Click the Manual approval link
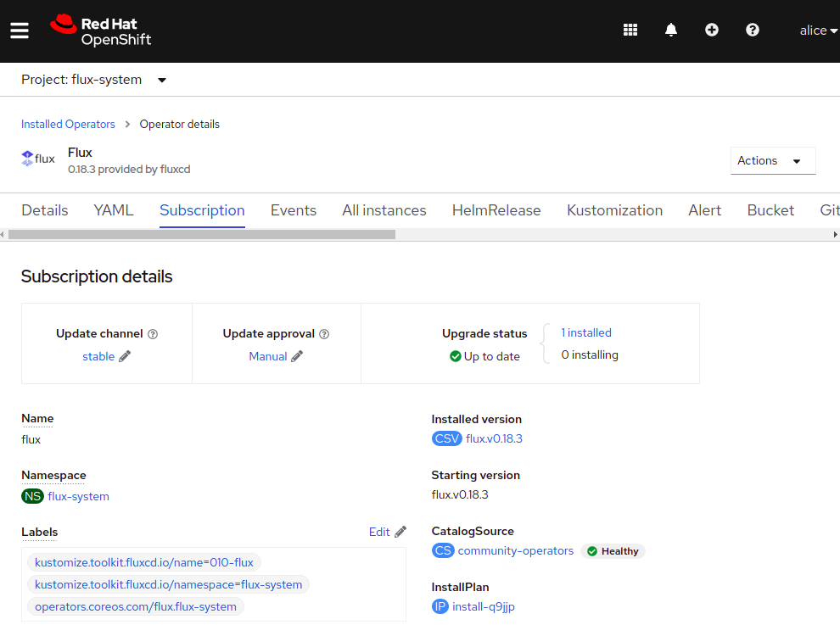 point(268,357)
